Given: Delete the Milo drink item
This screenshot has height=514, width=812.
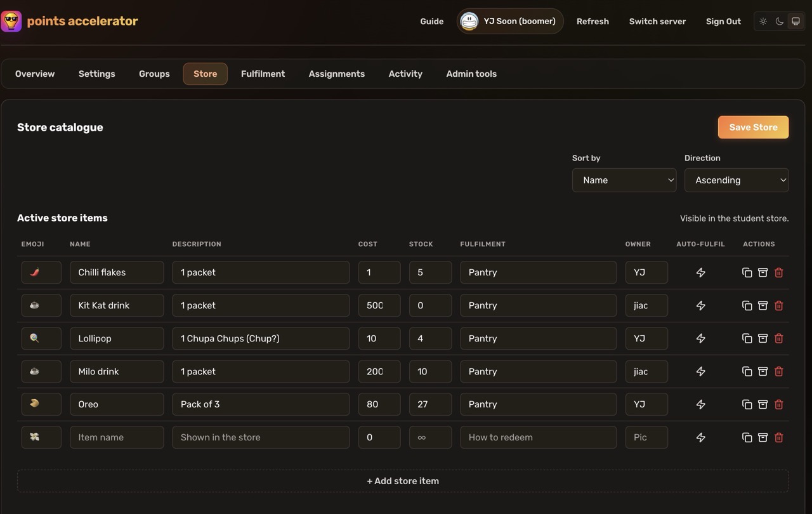Looking at the screenshot, I should [x=778, y=371].
